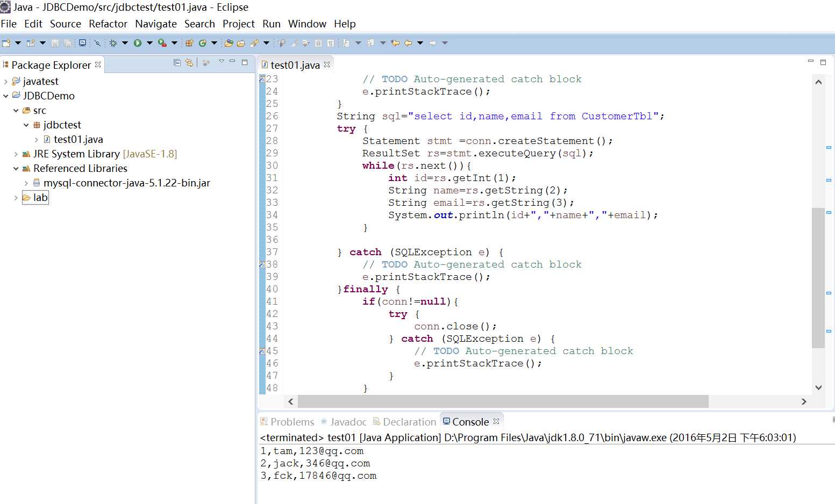This screenshot has height=504, width=835.
Task: Click the editor vertical scrollbar thumb
Action: 818,278
